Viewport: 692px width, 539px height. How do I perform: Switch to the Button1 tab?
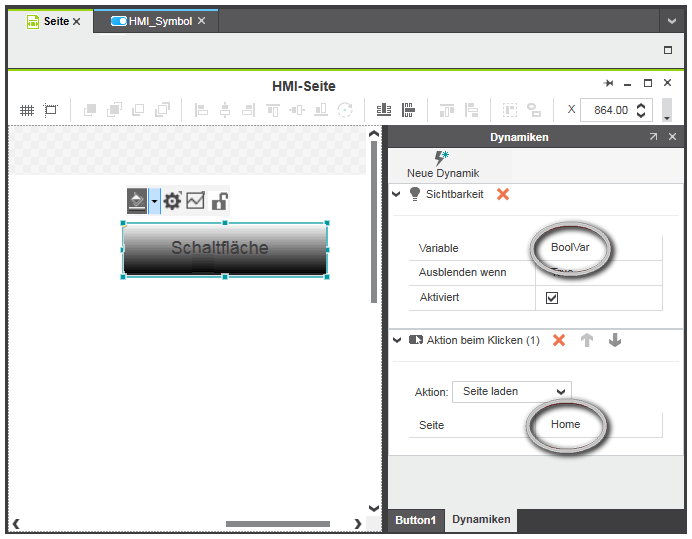(x=415, y=520)
